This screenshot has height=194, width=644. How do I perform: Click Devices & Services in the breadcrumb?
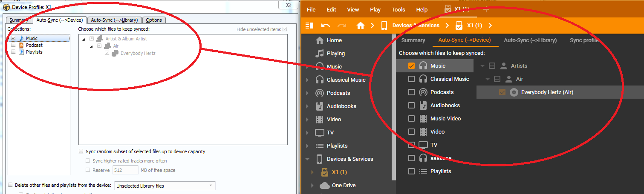(416, 26)
